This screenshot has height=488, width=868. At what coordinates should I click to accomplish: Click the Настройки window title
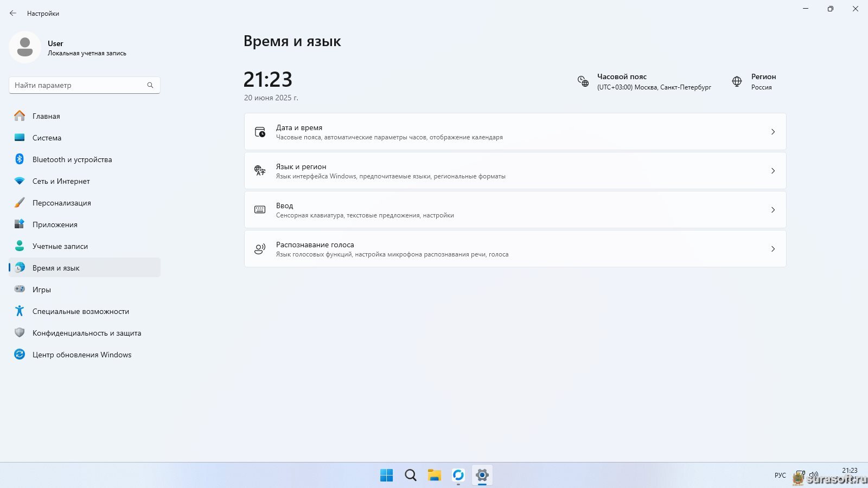tap(43, 14)
